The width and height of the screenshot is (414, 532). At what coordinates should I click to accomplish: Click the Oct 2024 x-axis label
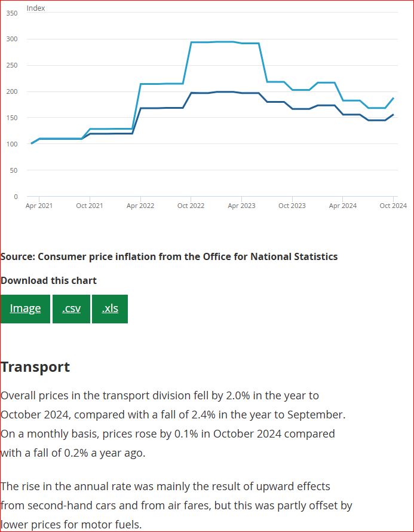(393, 206)
